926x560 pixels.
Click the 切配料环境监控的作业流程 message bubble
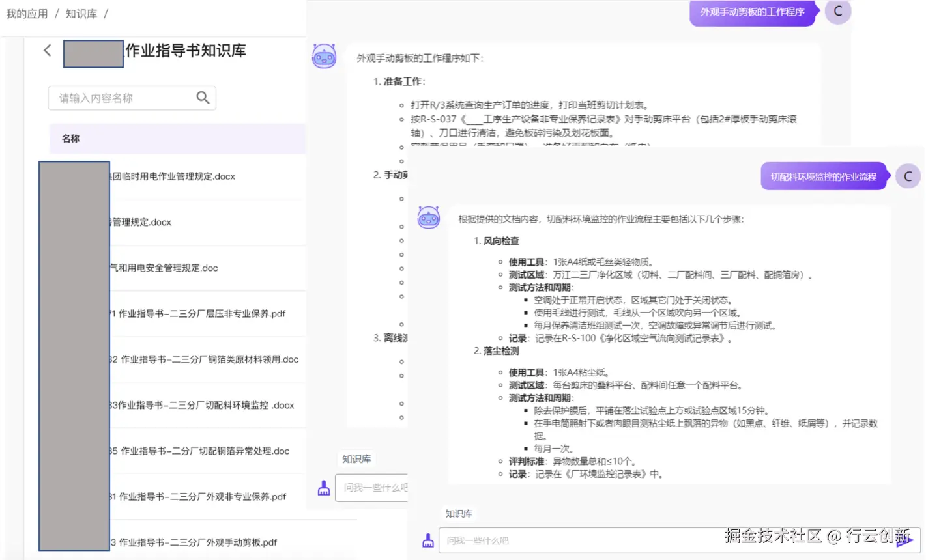[x=824, y=176]
